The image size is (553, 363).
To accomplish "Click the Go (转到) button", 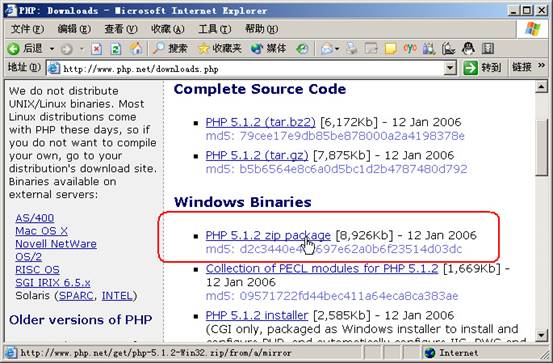I will click(482, 68).
